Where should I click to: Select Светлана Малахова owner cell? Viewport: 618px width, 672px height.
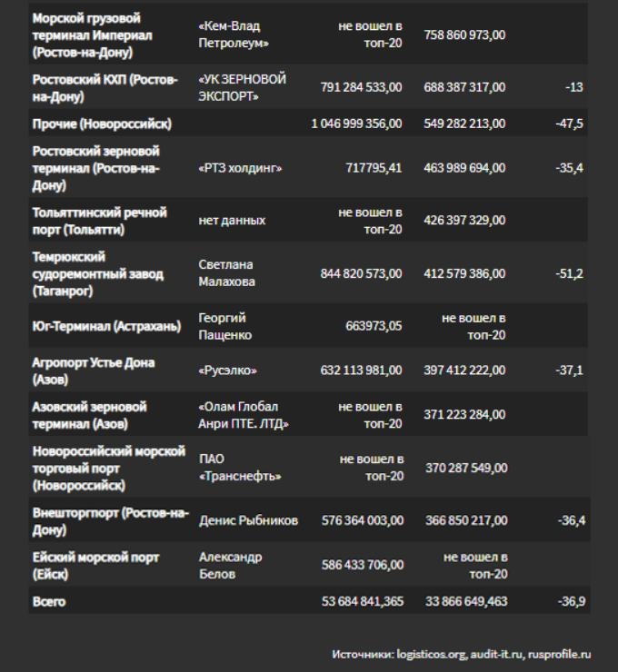[x=226, y=273]
